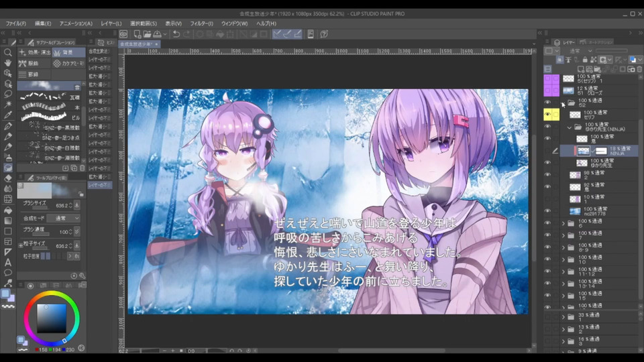Select the hand Move tool

pos(7,63)
